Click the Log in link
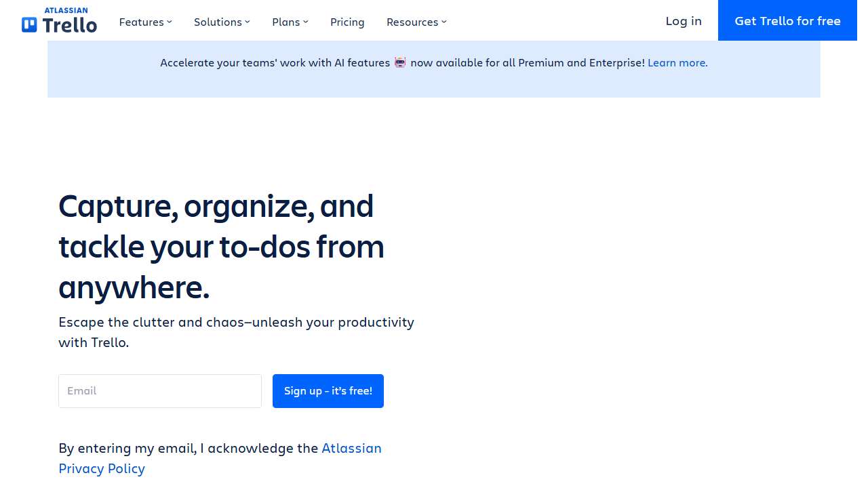The height and width of the screenshot is (488, 868). 684,21
